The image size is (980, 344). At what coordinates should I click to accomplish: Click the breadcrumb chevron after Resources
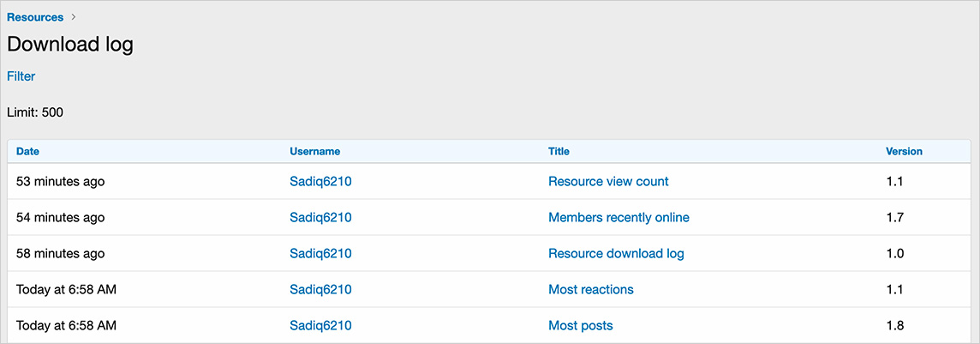(74, 17)
